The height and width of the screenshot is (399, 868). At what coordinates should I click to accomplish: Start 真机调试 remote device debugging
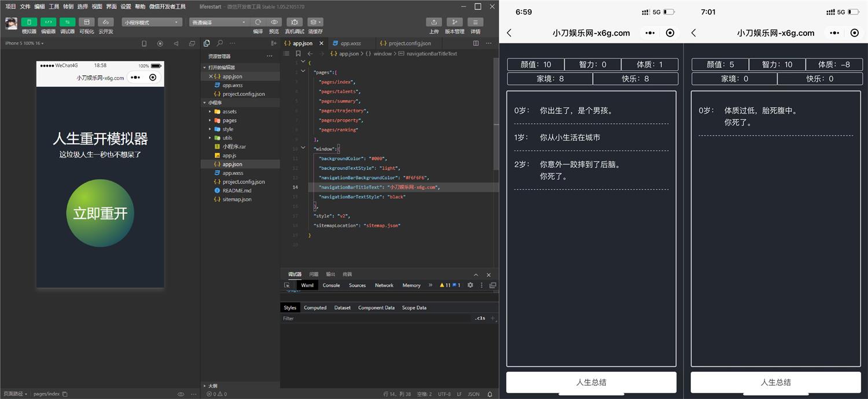pos(295,21)
